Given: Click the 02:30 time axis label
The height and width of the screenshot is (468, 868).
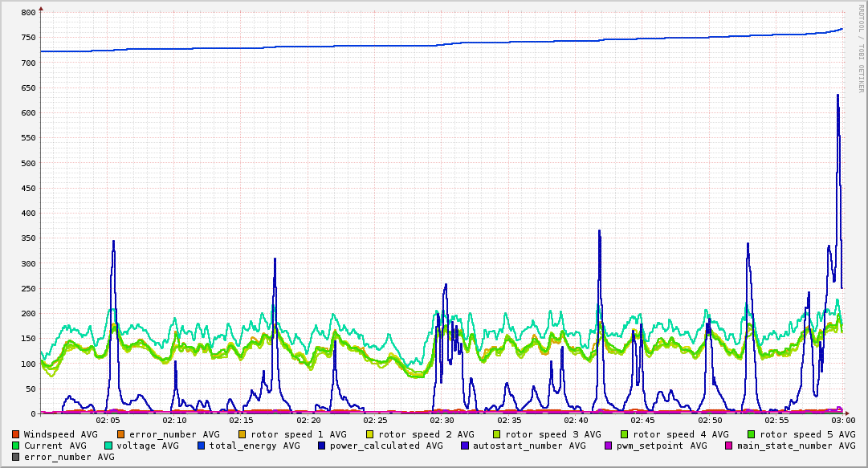Looking at the screenshot, I should point(442,421).
